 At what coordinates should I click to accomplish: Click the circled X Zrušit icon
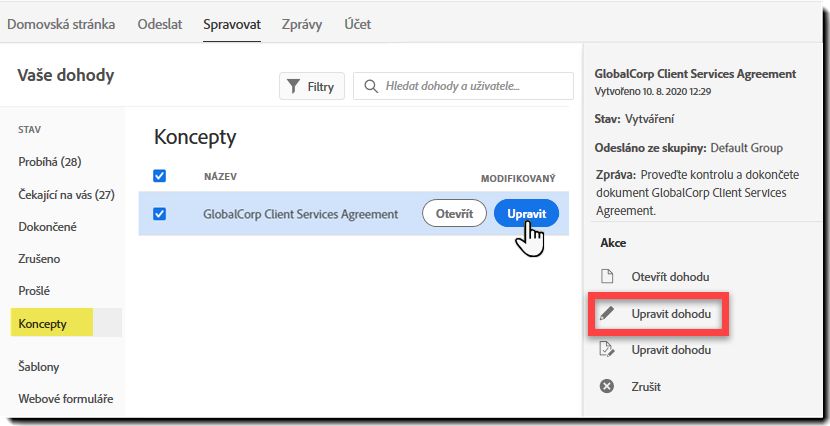coord(607,386)
